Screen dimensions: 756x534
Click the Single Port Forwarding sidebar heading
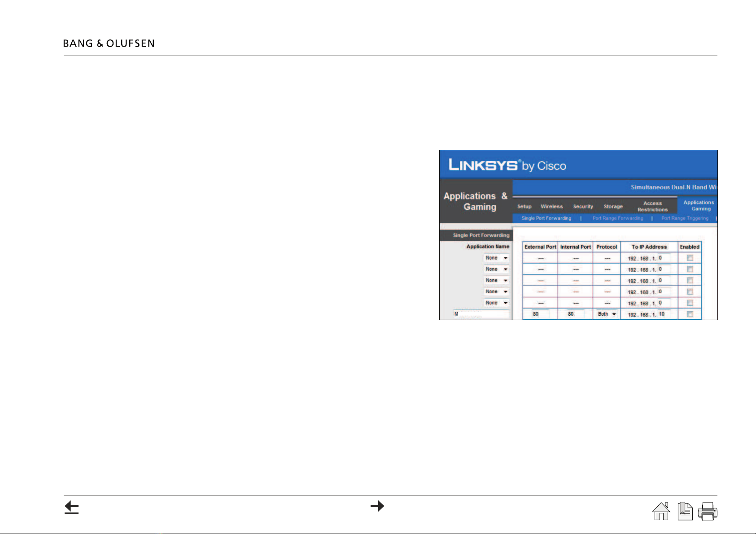tap(481, 235)
